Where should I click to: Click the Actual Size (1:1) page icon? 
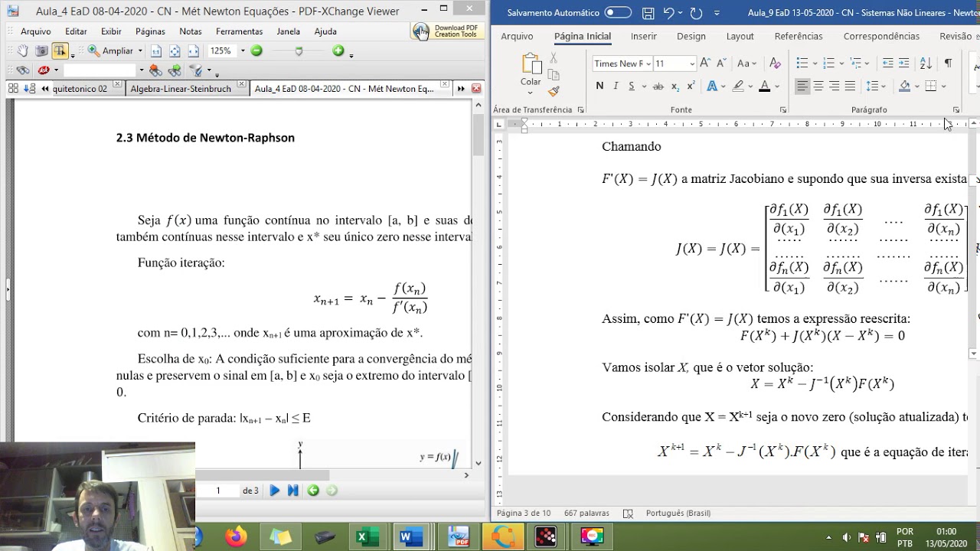pos(156,51)
